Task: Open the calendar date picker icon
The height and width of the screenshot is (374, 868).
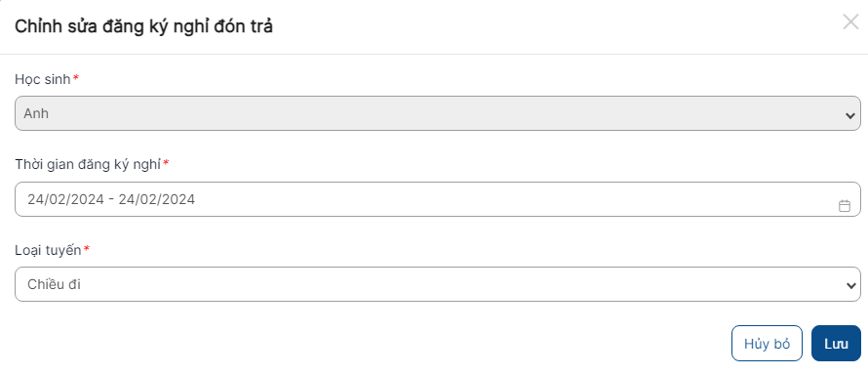Action: [845, 206]
